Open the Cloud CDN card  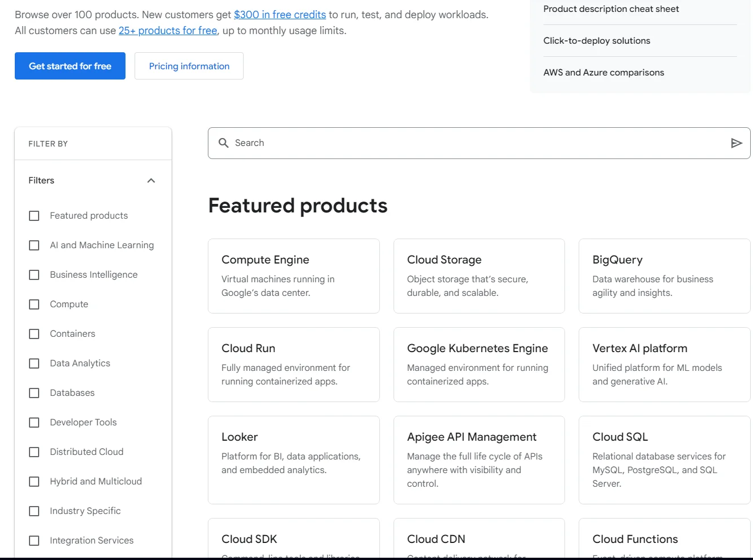click(x=479, y=538)
